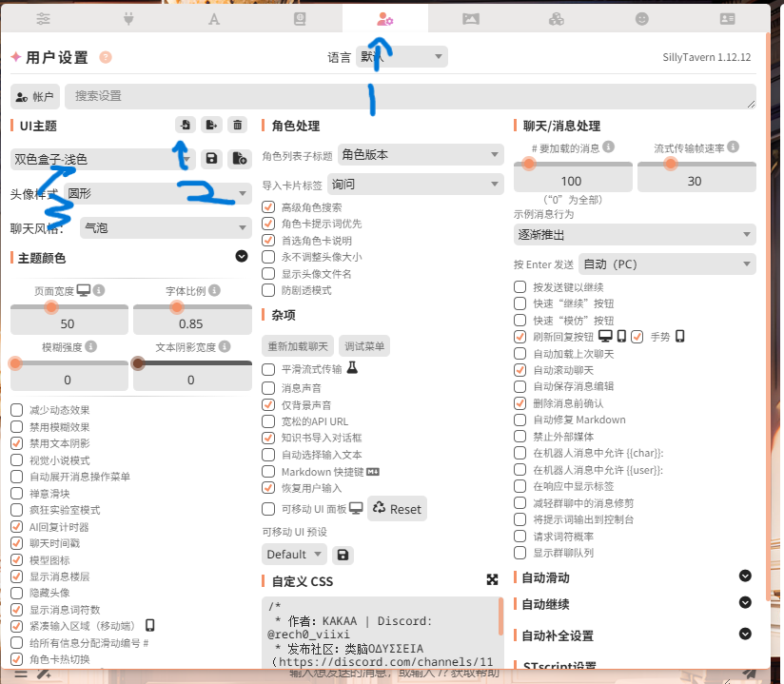Click the 重新加载聊天 button

(298, 345)
